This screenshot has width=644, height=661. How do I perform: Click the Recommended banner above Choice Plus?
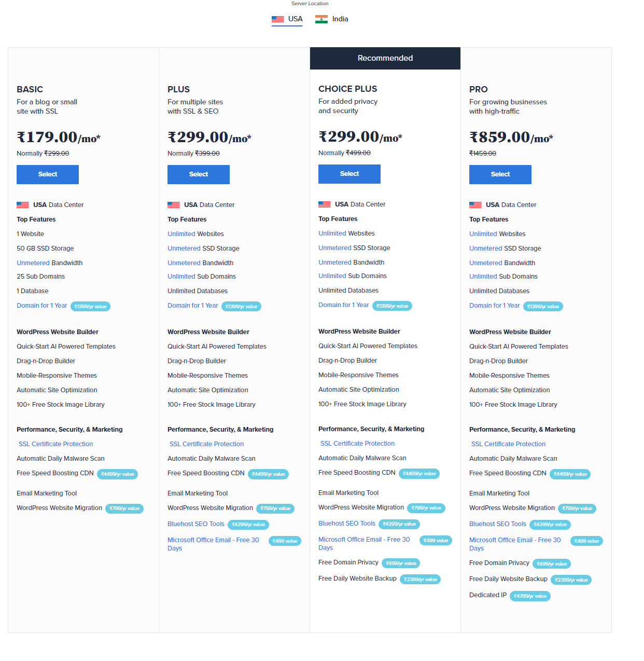click(x=385, y=58)
